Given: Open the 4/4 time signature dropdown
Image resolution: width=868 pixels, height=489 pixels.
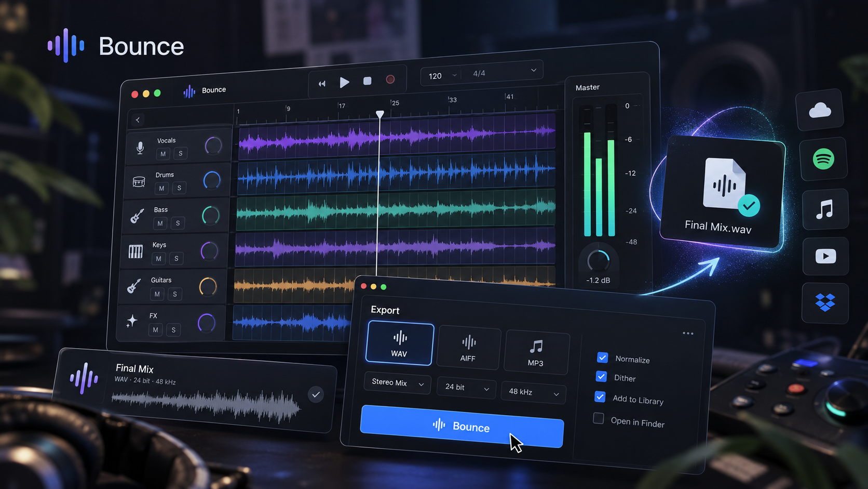Looking at the screenshot, I should [504, 72].
